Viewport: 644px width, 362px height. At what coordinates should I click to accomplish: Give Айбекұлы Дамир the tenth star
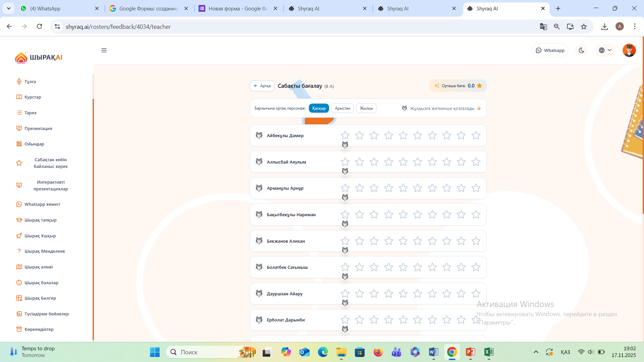pos(476,135)
